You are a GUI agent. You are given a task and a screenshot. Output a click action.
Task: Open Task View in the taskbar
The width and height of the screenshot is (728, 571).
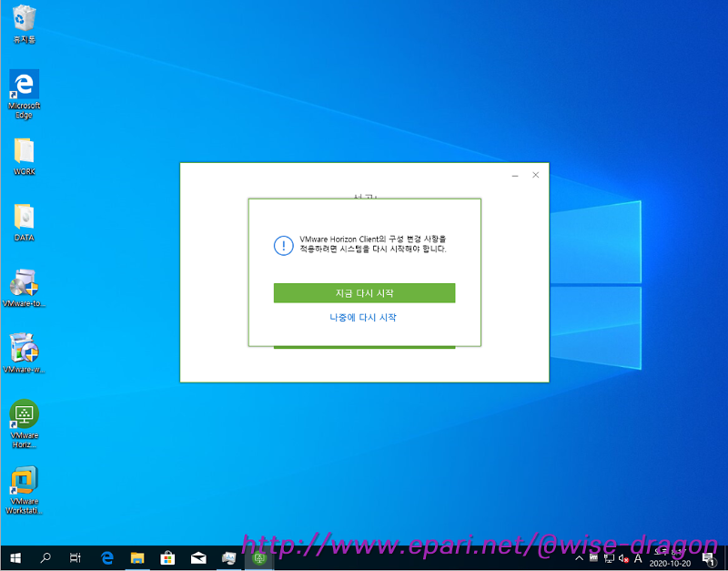[76, 558]
